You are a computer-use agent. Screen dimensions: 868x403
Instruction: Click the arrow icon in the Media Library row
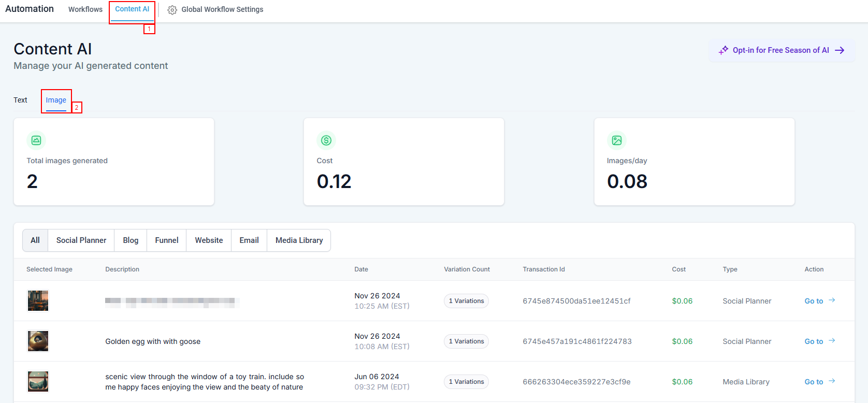pyautogui.click(x=832, y=381)
